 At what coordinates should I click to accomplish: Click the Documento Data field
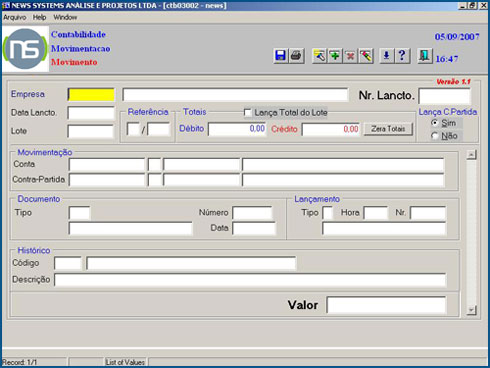coord(254,228)
